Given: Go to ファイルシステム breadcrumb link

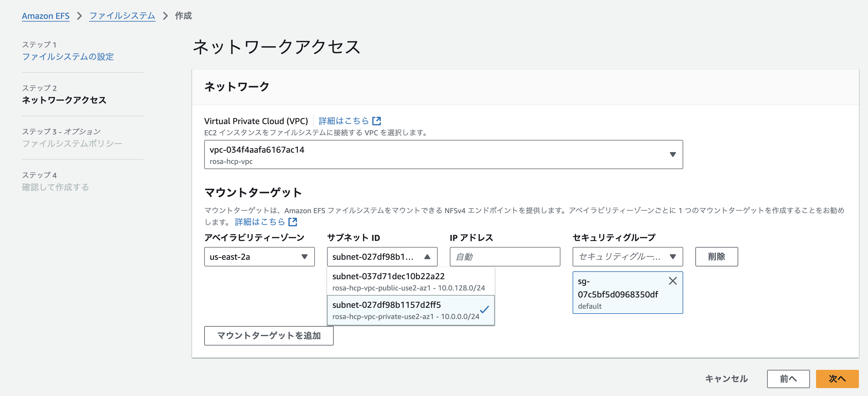Looking at the screenshot, I should click(122, 16).
